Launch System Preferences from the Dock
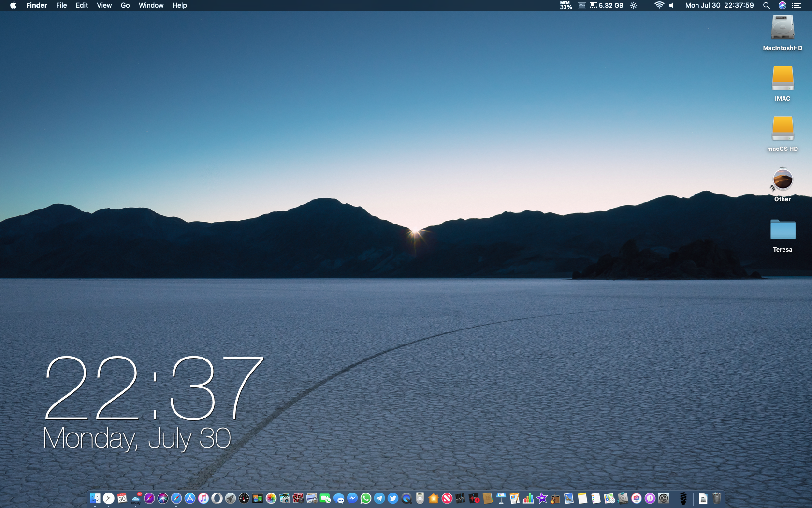This screenshot has width=812, height=508. click(x=664, y=498)
